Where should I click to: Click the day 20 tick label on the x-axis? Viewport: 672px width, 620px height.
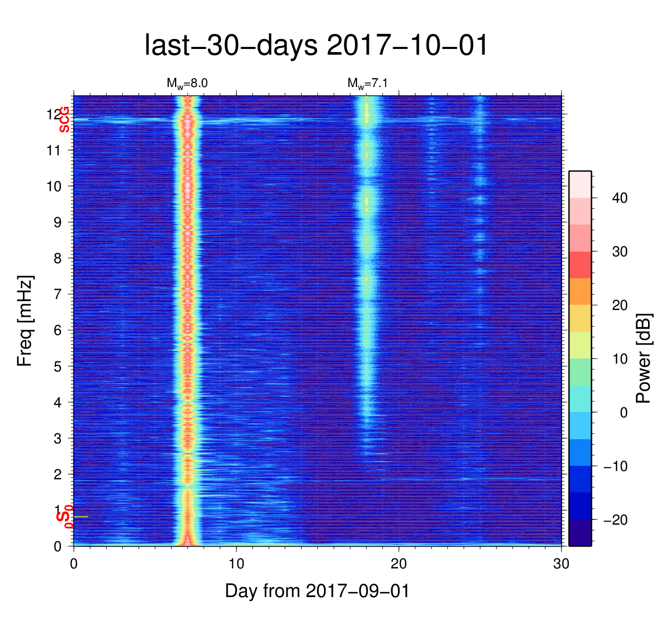click(399, 564)
